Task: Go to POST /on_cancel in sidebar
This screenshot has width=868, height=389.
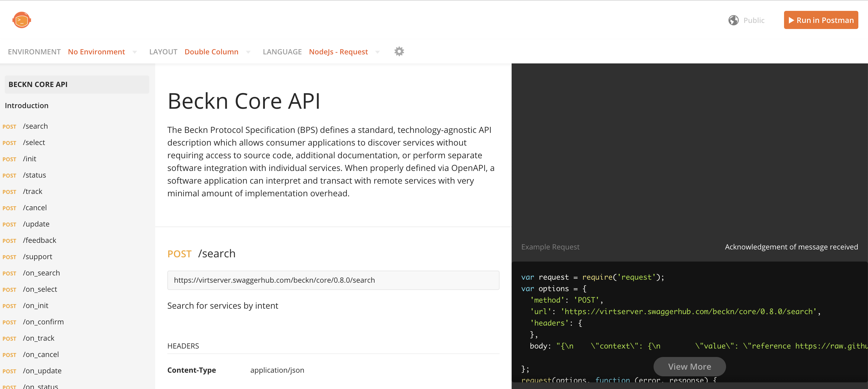Action: click(31, 355)
